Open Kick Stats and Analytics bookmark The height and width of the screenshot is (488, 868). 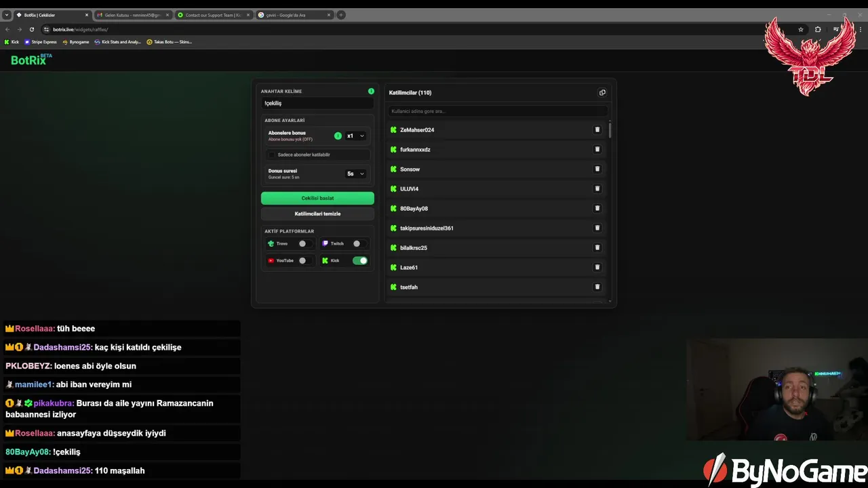[118, 42]
